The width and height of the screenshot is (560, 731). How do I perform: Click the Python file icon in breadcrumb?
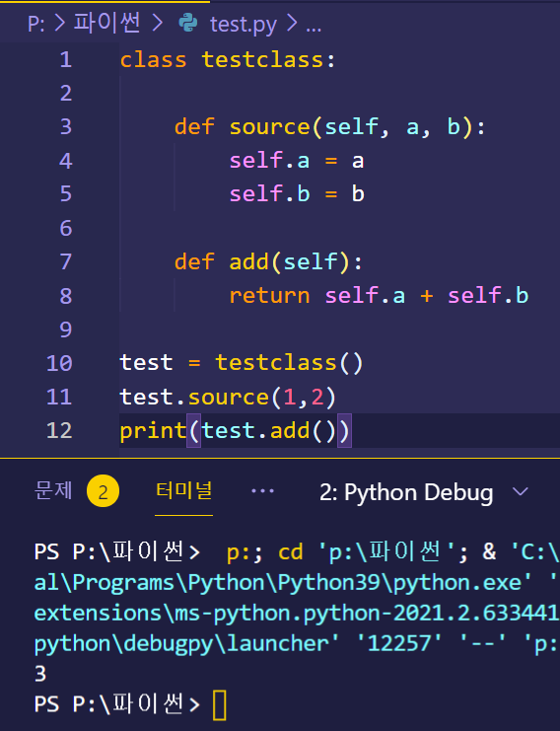click(188, 23)
